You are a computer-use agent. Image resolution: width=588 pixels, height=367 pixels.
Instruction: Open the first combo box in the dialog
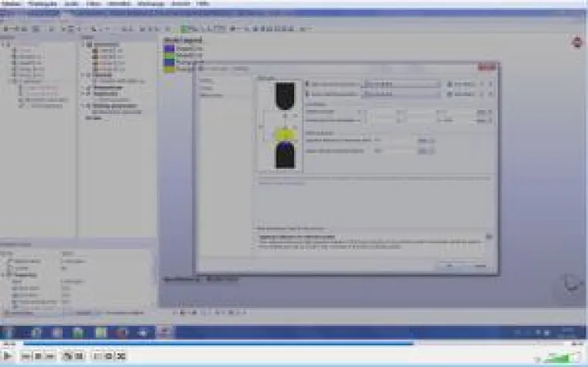[401, 83]
